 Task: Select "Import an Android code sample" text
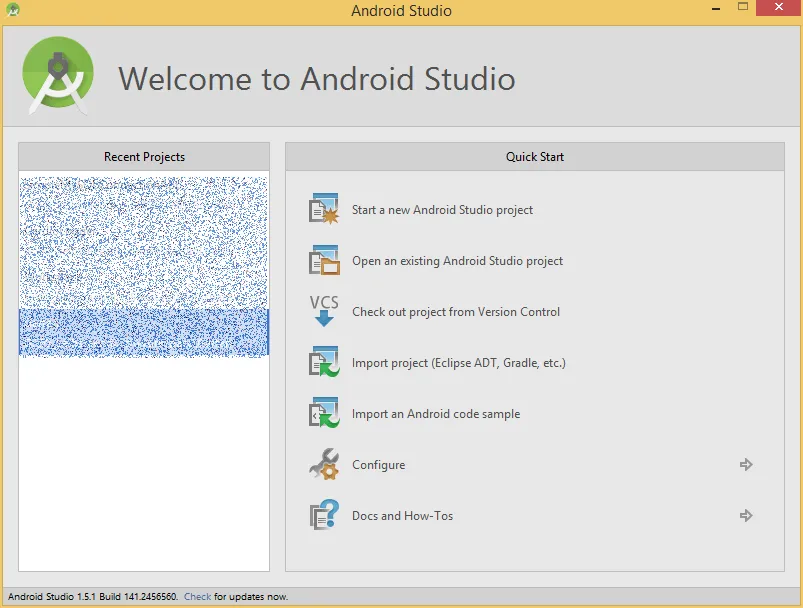435,414
